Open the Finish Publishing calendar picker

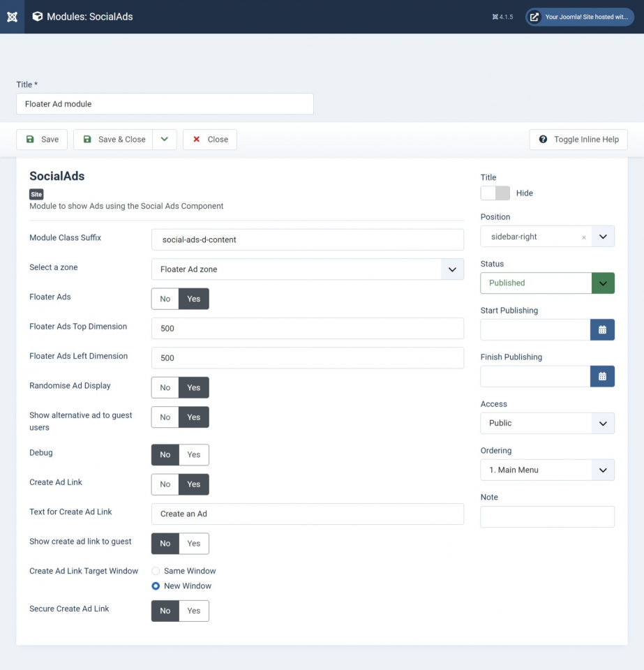(x=602, y=376)
